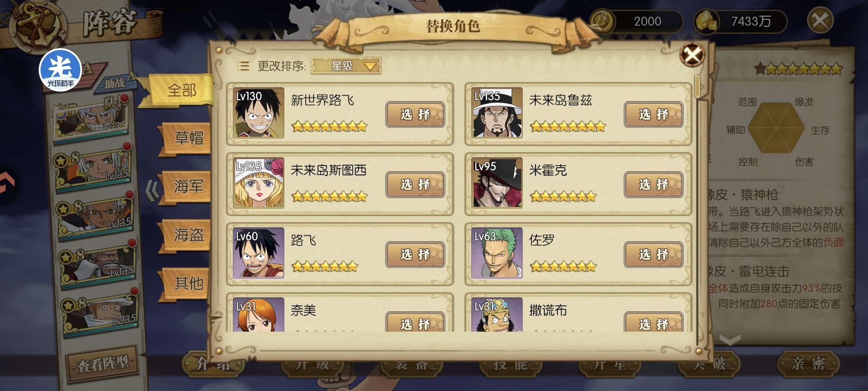The image size is (868, 391).
Task: Click the character list vertical scrollbar
Action: click(697, 210)
